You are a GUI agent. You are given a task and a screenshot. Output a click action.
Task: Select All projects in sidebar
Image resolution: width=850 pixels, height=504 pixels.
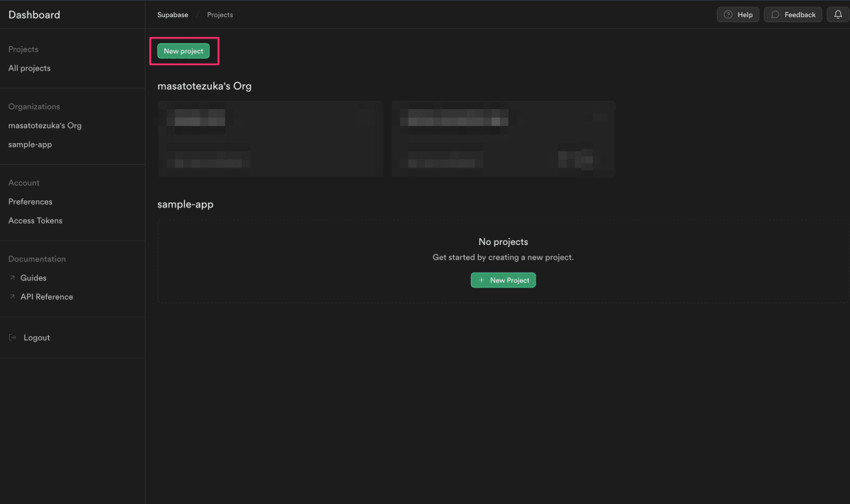(30, 69)
